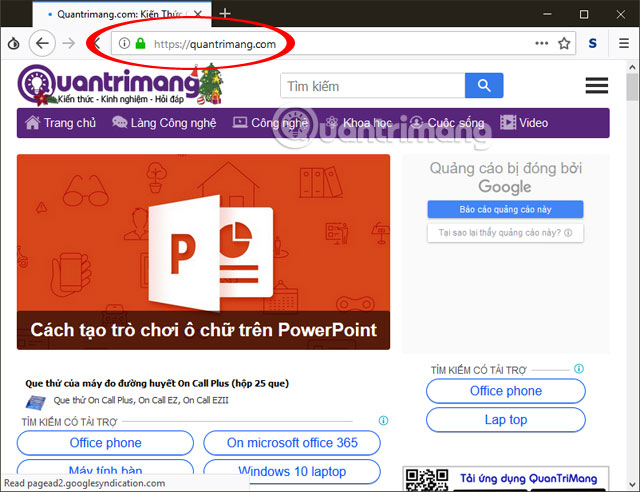The width and height of the screenshot is (640, 492).
Task: Click the blue S extension icon
Action: tap(593, 43)
